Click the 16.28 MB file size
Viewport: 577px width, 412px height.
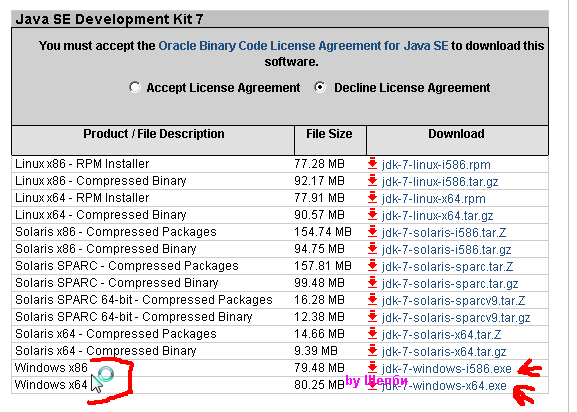319,299
